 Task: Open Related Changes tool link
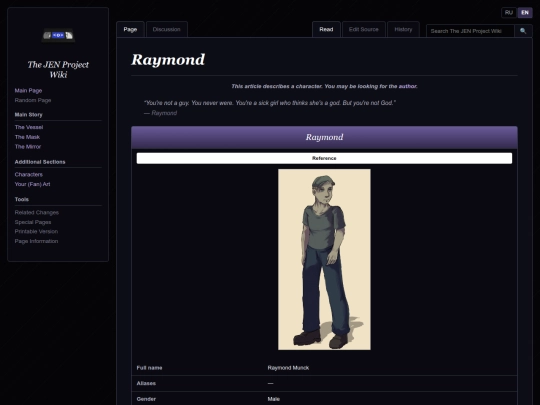[x=37, y=212]
